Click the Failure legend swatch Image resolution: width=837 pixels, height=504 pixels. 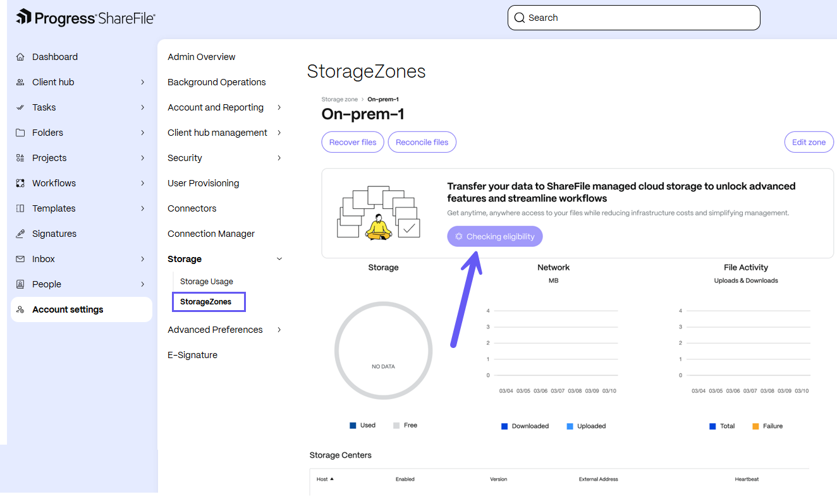pos(755,426)
